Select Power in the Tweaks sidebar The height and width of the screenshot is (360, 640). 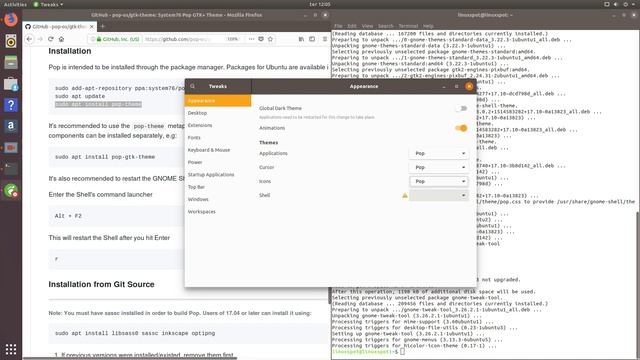tap(218, 162)
